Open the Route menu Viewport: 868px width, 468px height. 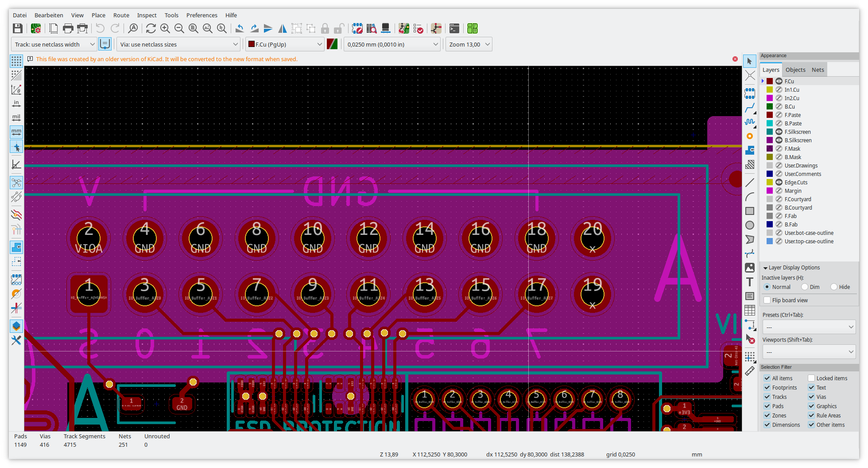point(121,15)
